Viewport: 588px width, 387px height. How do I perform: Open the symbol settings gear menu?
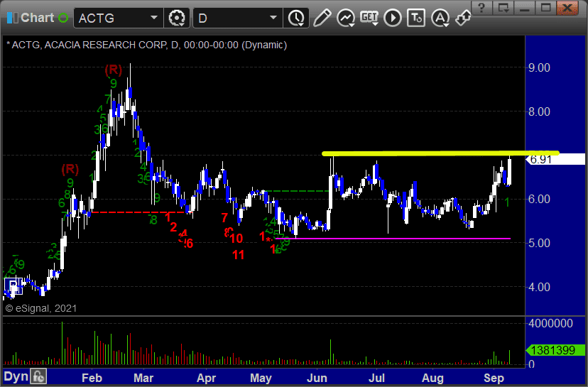click(177, 18)
